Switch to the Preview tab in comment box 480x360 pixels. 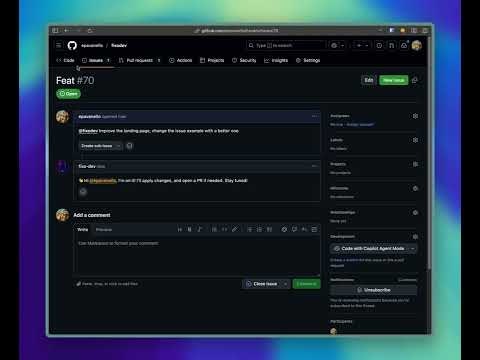pos(104,230)
